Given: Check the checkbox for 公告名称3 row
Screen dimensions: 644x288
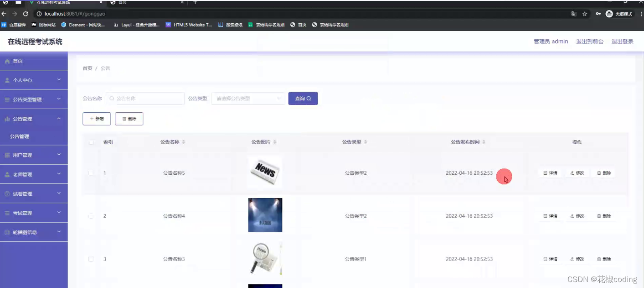Looking at the screenshot, I should [91, 259].
